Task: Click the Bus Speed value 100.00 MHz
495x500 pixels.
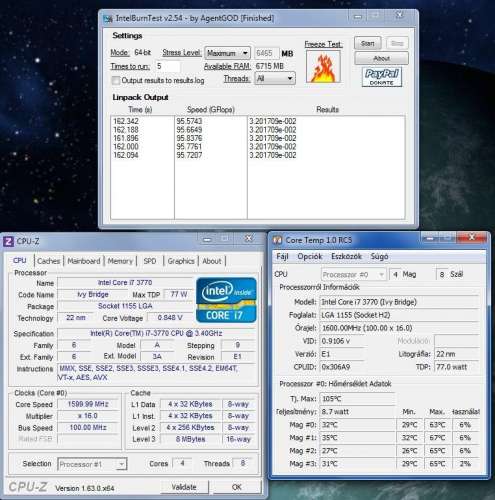Action: tap(88, 427)
